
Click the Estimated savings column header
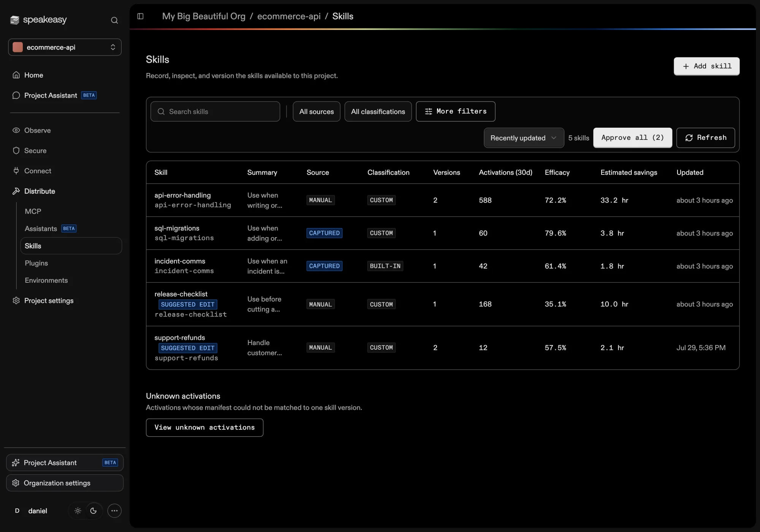[629, 173]
